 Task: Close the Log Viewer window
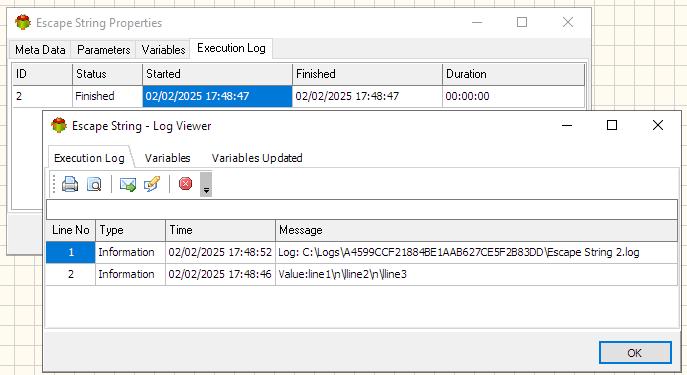[x=658, y=125]
